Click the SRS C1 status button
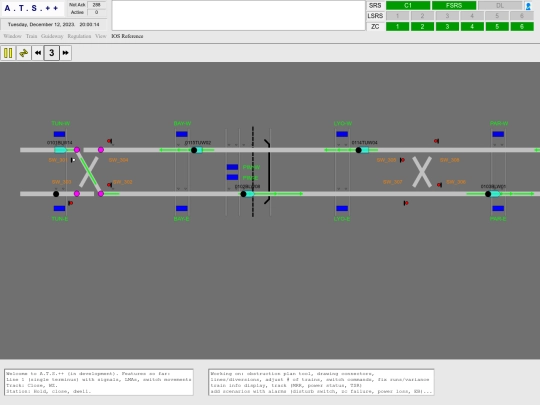 [x=408, y=6]
